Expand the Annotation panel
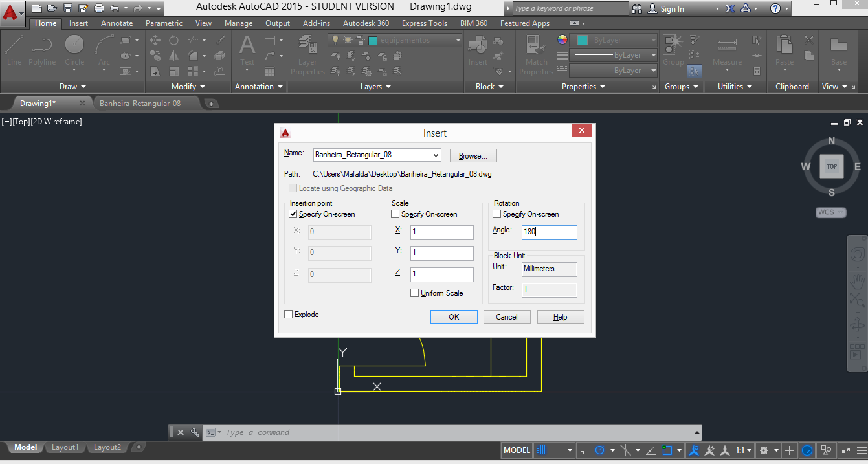This screenshot has height=464, width=868. (x=259, y=87)
